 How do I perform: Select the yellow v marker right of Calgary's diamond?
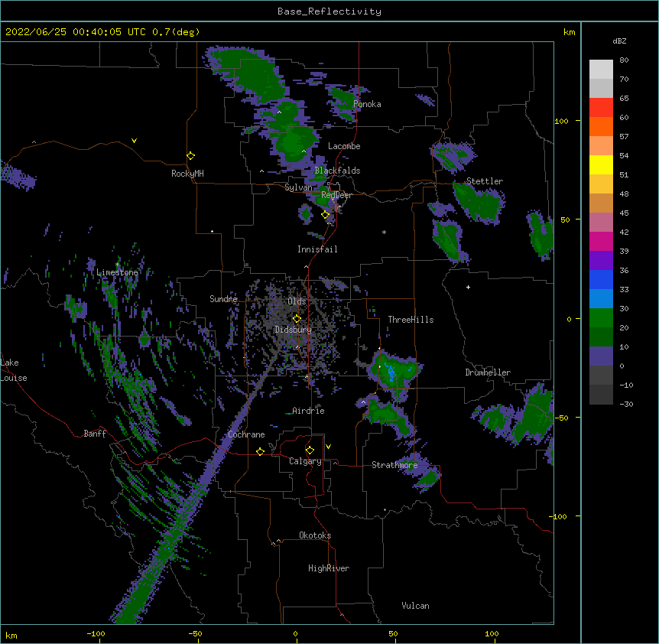tap(328, 447)
